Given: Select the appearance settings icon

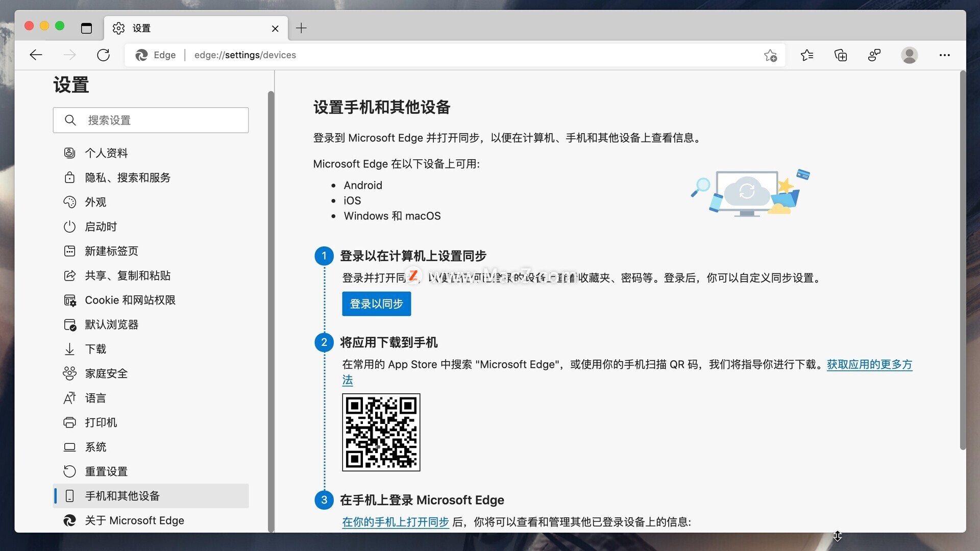Looking at the screenshot, I should click(69, 202).
